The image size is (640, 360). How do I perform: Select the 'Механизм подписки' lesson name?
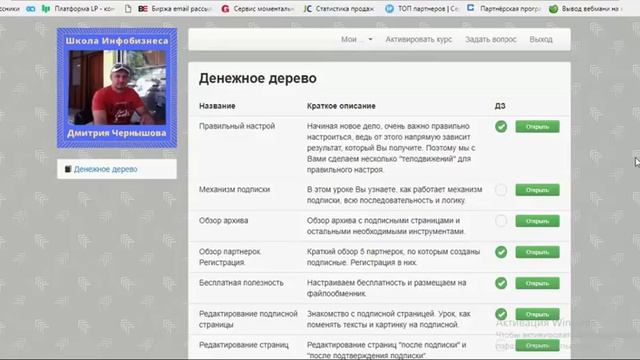[234, 189]
